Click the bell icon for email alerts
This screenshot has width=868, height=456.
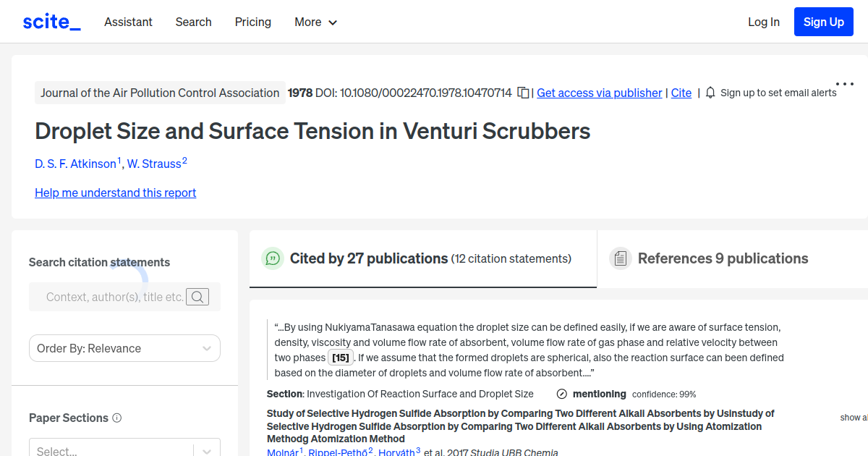(710, 93)
